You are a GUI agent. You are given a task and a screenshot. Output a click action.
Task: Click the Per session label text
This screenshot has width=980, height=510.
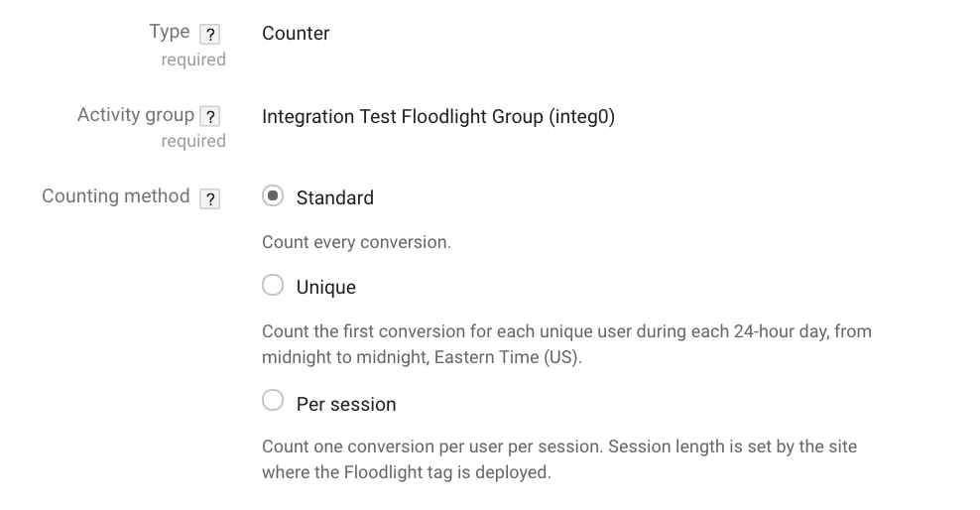click(x=346, y=405)
